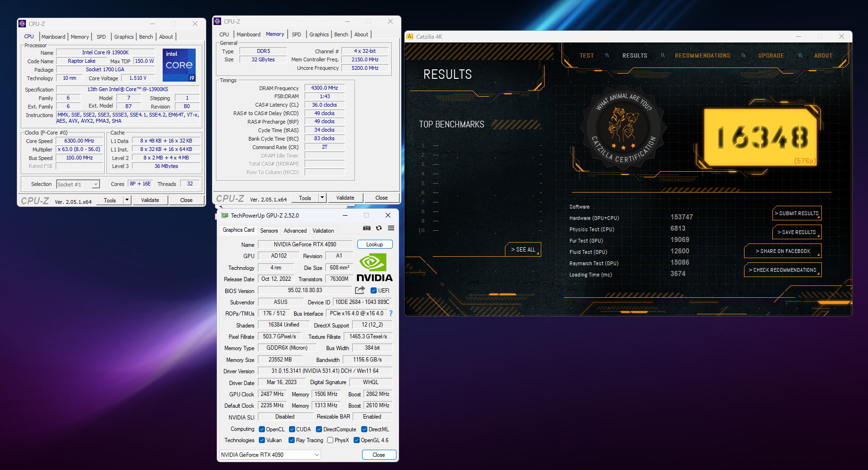Open the NVIDIA GeForce RTX 4090 GPU selector
Screen dimensions: 868x470
click(x=270, y=455)
